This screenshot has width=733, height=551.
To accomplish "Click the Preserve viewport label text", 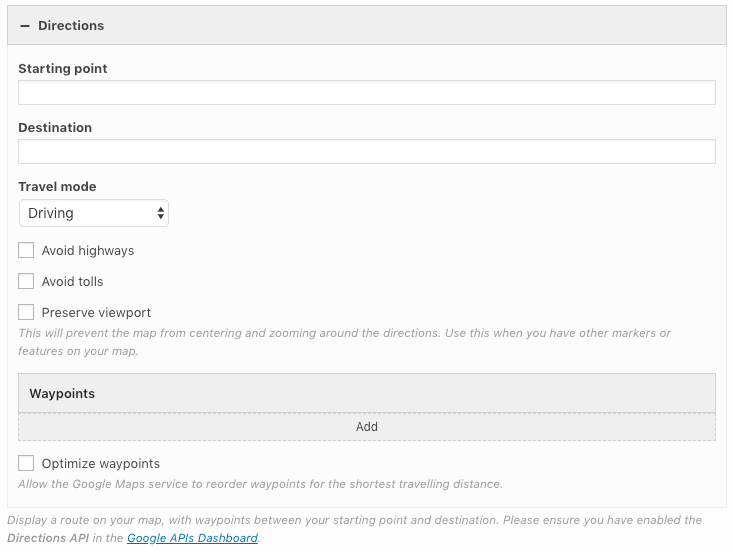I will pyautogui.click(x=96, y=312).
